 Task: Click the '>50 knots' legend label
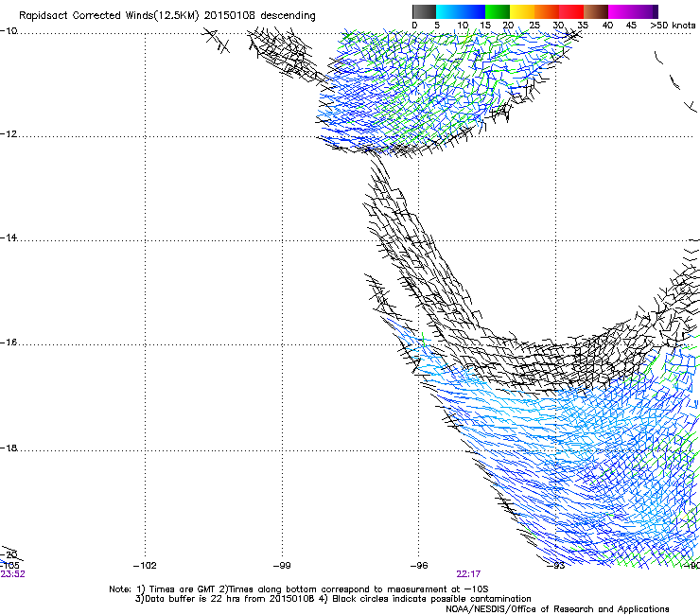click(x=673, y=26)
